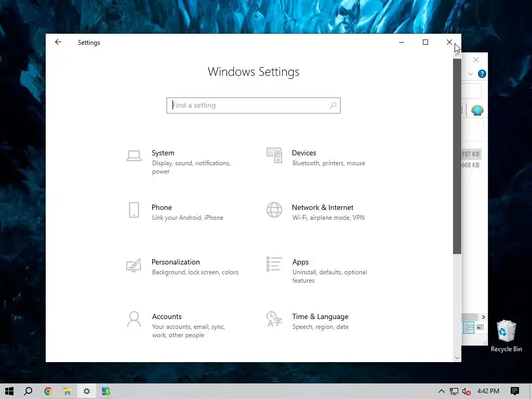Open the Accounts heading link
This screenshot has height=399, width=532.
point(167,316)
